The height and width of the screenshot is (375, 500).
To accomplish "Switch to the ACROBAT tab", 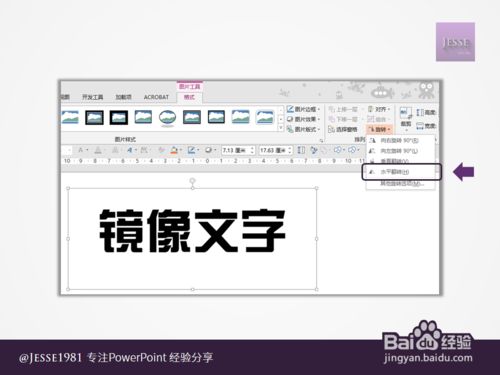I will [156, 97].
